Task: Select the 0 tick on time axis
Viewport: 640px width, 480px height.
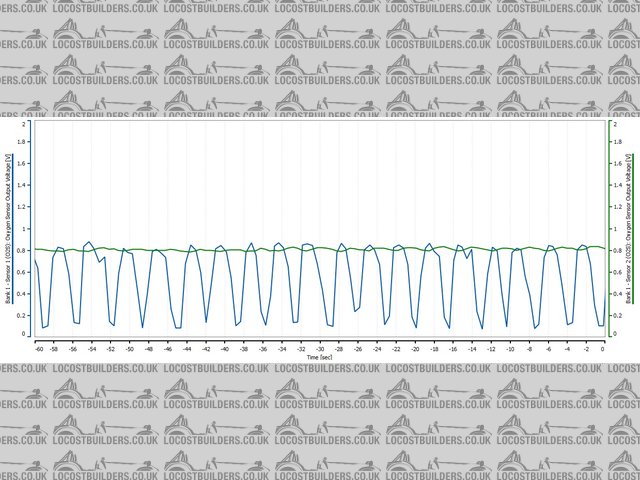Action: (603, 349)
